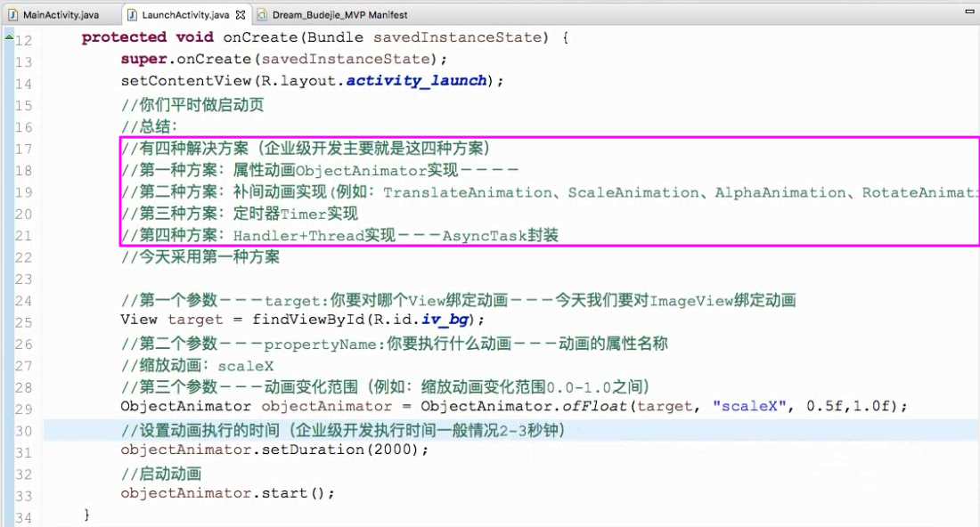Click the comment "//第三种方案: 定时器Timer实现"
This screenshot has height=527, width=980.
tap(240, 214)
